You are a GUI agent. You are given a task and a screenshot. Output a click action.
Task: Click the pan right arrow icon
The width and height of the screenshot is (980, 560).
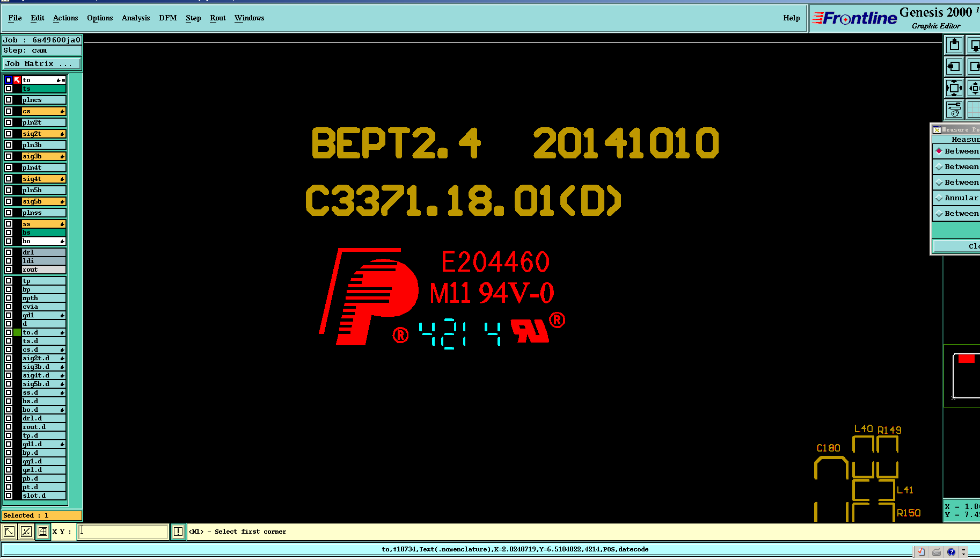click(x=974, y=67)
